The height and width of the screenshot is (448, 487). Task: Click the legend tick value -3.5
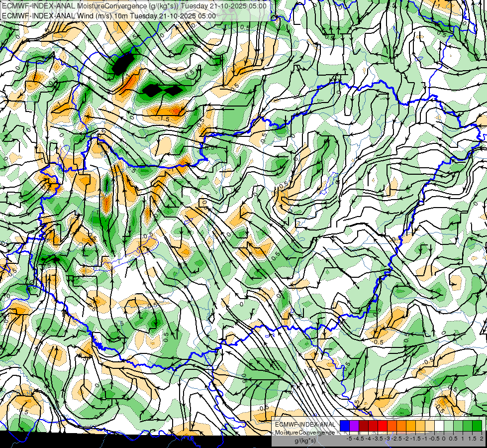pos(378,439)
